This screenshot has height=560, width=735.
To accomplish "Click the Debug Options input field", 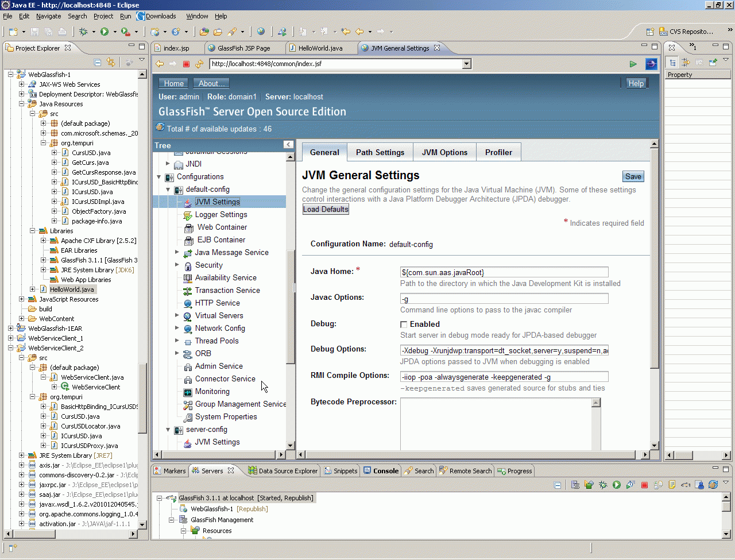I will coord(504,350).
